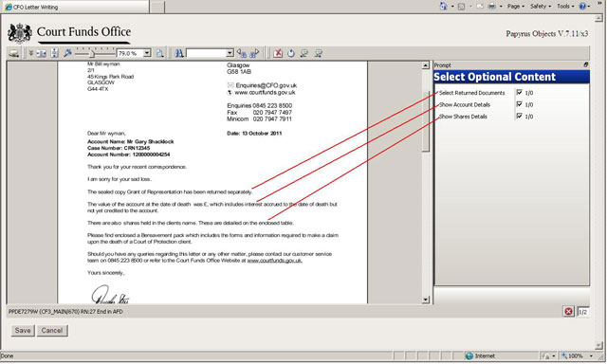Click the first comment note icon
607x364 pixels.
click(x=304, y=53)
